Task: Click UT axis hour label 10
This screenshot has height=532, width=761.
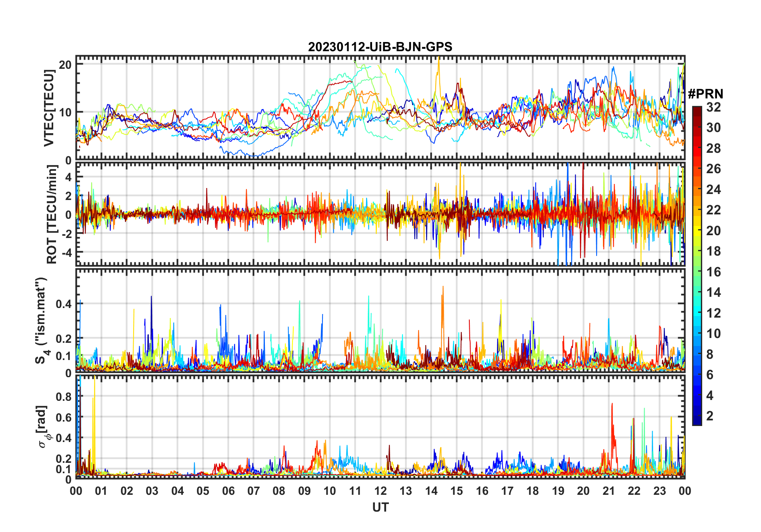Action: coord(330,491)
